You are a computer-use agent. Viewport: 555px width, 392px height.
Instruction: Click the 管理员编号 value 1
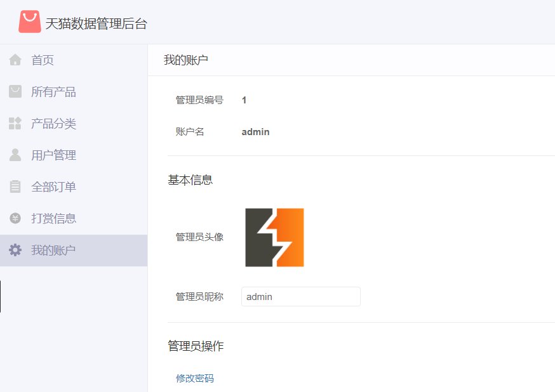pyautogui.click(x=244, y=100)
